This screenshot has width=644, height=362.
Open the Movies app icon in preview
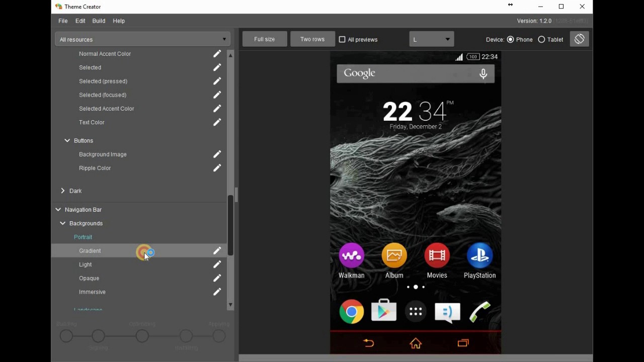click(437, 255)
